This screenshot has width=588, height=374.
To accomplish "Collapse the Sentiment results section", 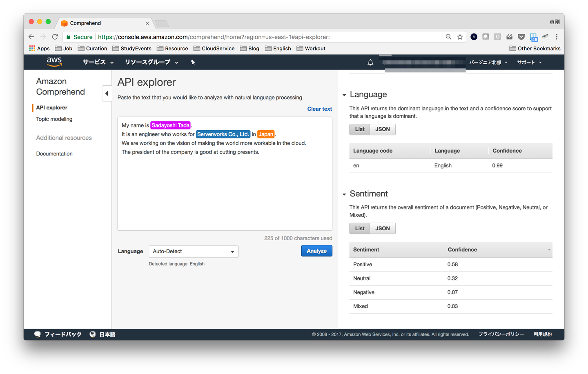I will (x=344, y=194).
